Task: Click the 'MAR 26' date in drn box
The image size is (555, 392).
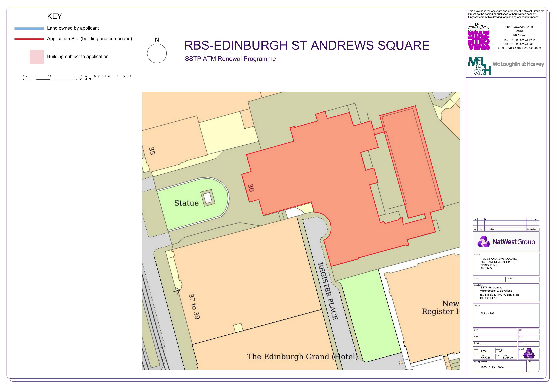Action: (x=486, y=358)
